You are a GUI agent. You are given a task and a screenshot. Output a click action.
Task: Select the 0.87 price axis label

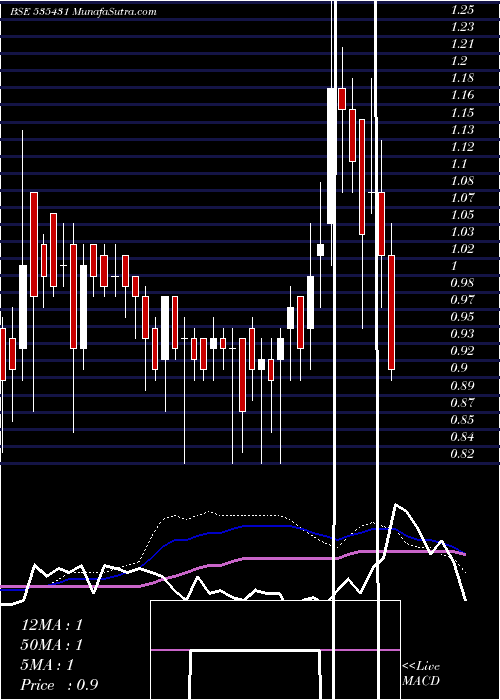pos(463,403)
